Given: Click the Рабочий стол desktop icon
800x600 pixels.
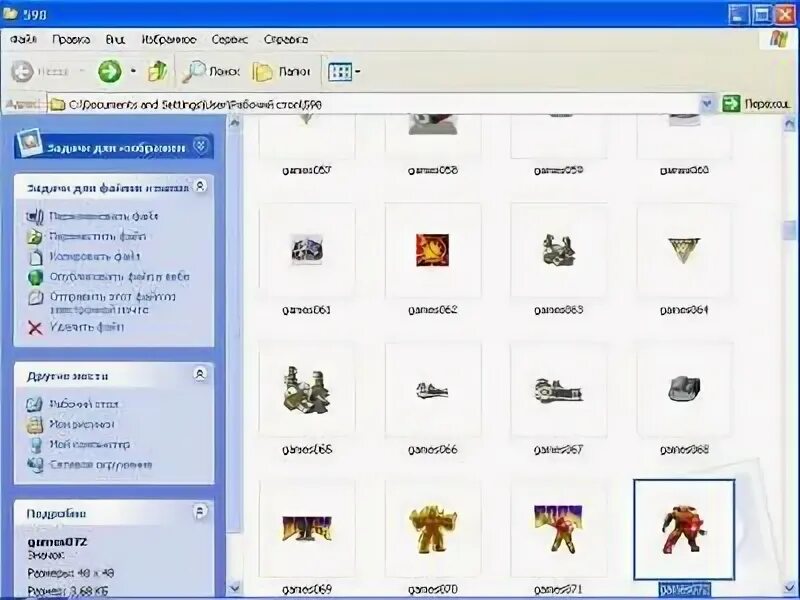Looking at the screenshot, I should pos(34,405).
